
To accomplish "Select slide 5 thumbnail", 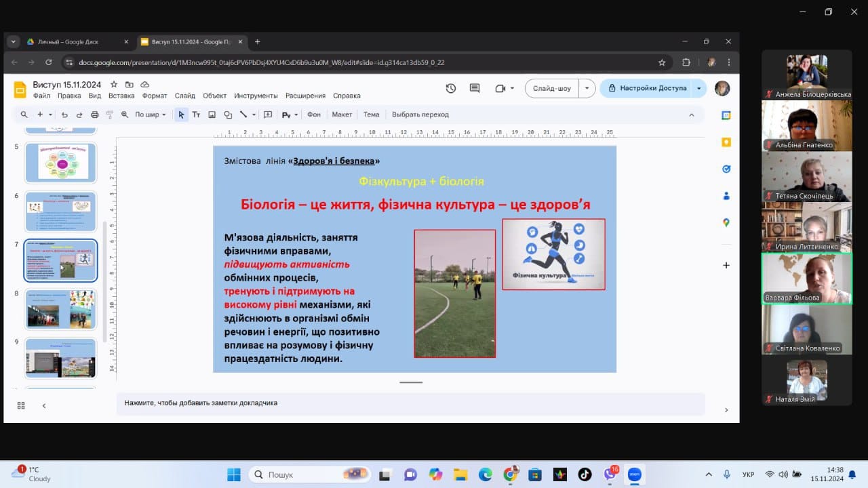I will point(61,163).
